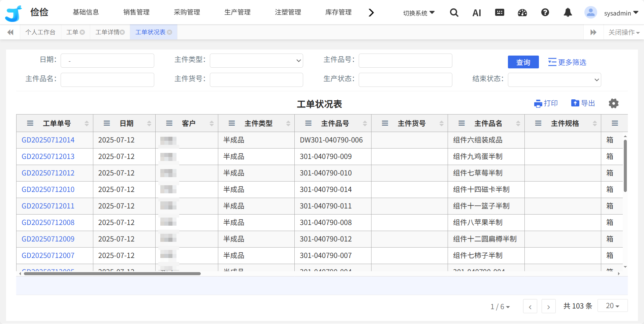Switch to the 个人工作台 tab
This screenshot has width=644, height=324.
click(40, 32)
